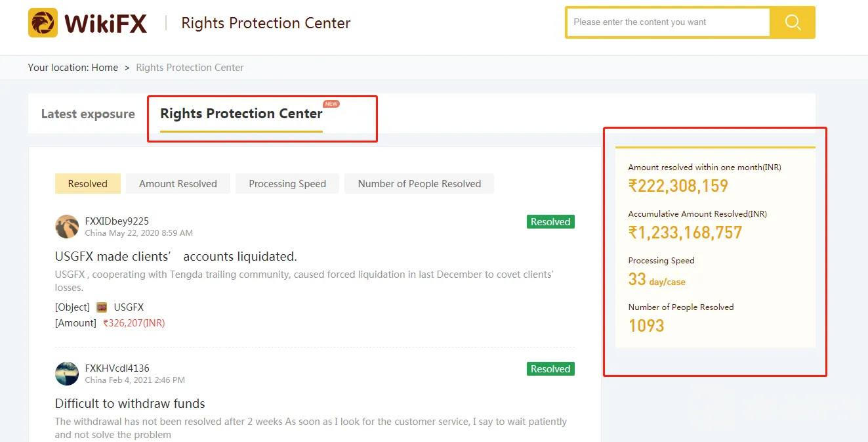Switch to the Latest exposure tab
868x442 pixels.
click(x=88, y=114)
